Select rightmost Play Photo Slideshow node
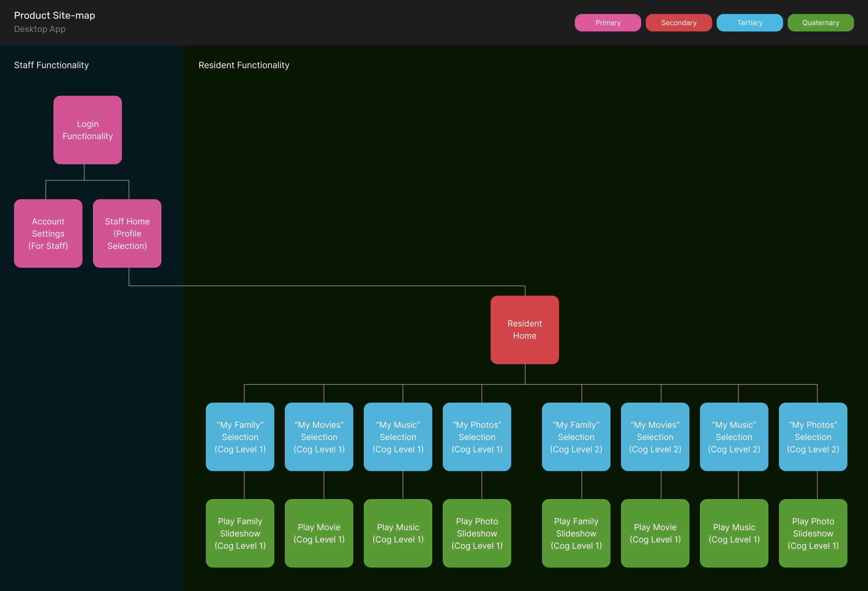Viewport: 868px width, 591px height. (x=813, y=533)
